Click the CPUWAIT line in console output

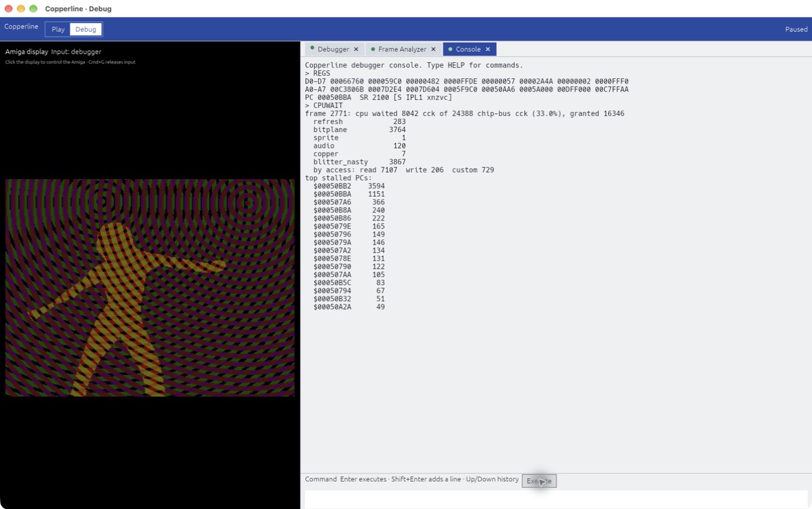[326, 105]
